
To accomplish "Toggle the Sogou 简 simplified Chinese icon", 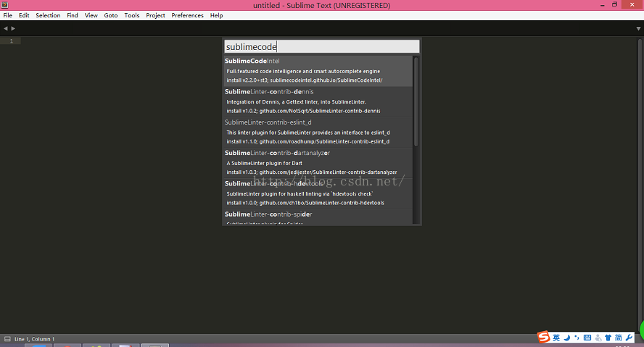I will click(x=619, y=338).
